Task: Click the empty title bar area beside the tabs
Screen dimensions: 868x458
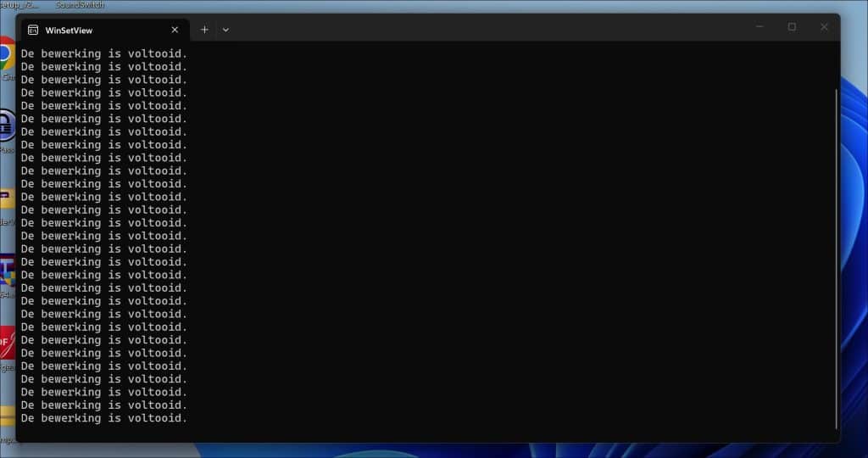Action: pyautogui.click(x=487, y=28)
